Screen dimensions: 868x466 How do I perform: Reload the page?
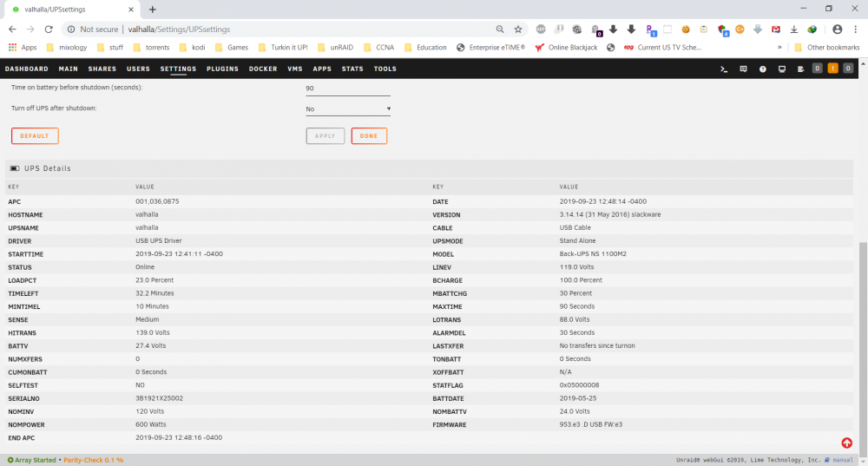tap(49, 30)
